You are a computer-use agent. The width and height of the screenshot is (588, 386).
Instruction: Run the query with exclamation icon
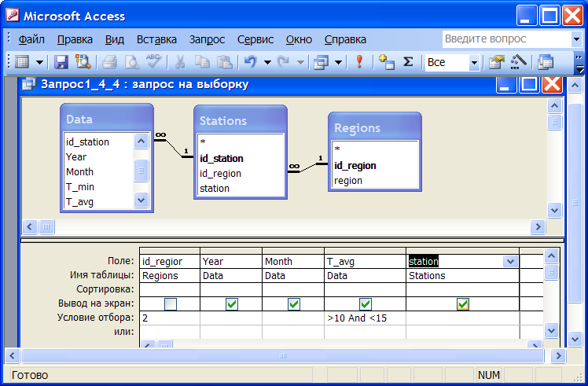tap(359, 62)
